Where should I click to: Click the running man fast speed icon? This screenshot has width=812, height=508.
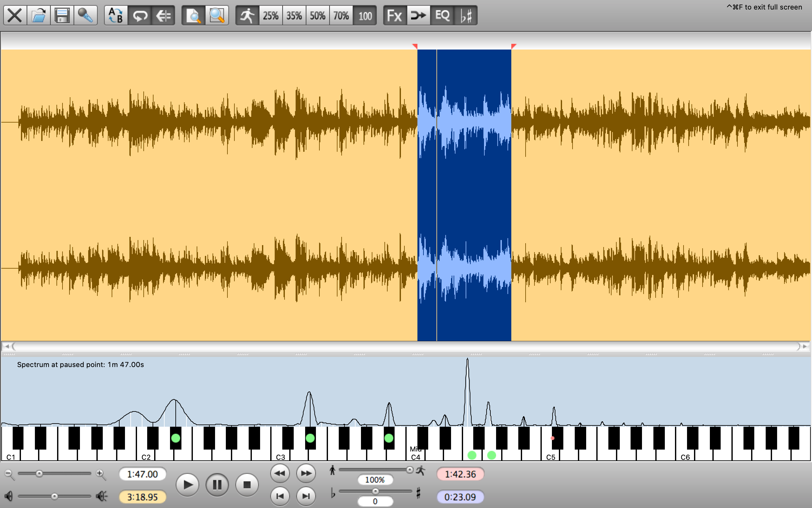[x=420, y=470]
